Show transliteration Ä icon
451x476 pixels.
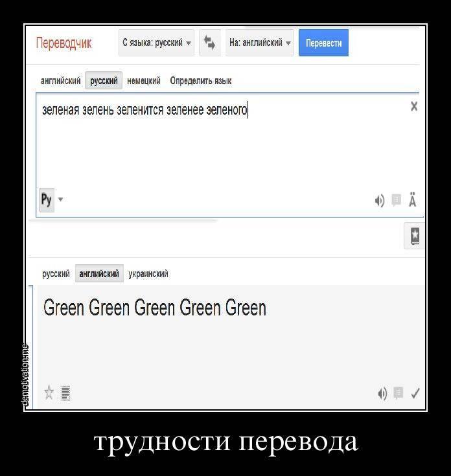click(412, 199)
